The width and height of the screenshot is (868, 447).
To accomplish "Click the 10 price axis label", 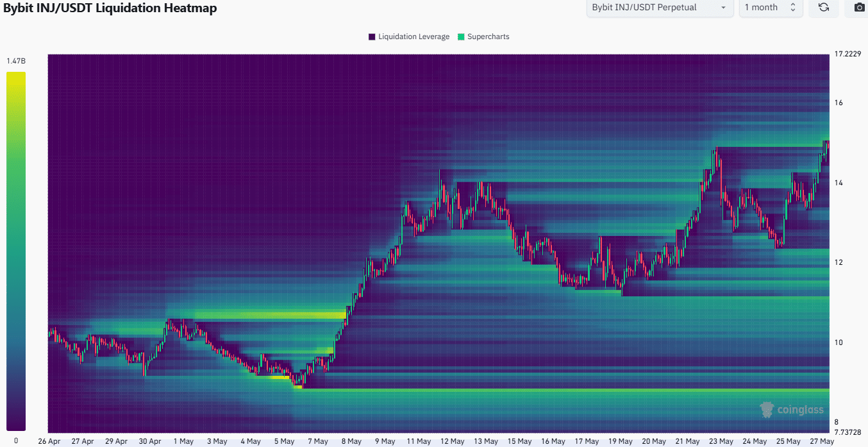I will click(839, 342).
